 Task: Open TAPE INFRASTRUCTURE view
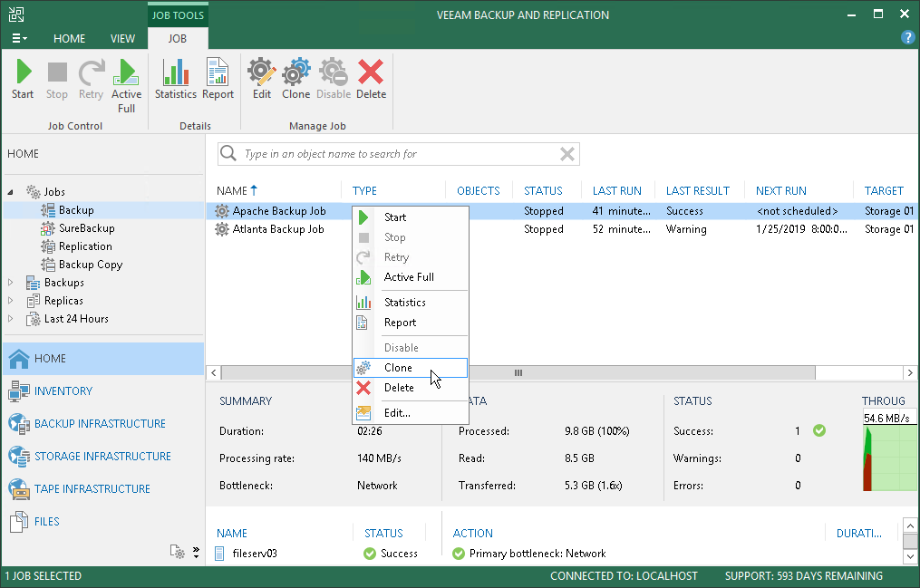[103, 489]
